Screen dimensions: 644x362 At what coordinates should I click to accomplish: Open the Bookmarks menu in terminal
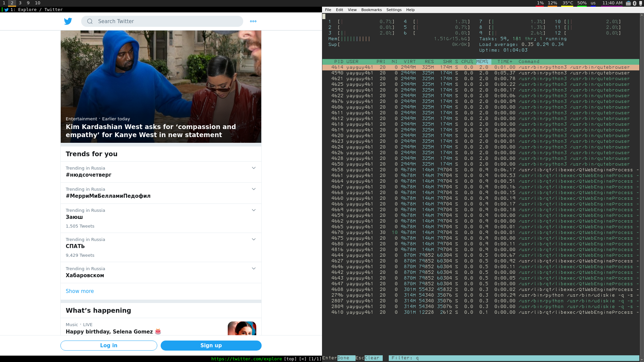371,10
